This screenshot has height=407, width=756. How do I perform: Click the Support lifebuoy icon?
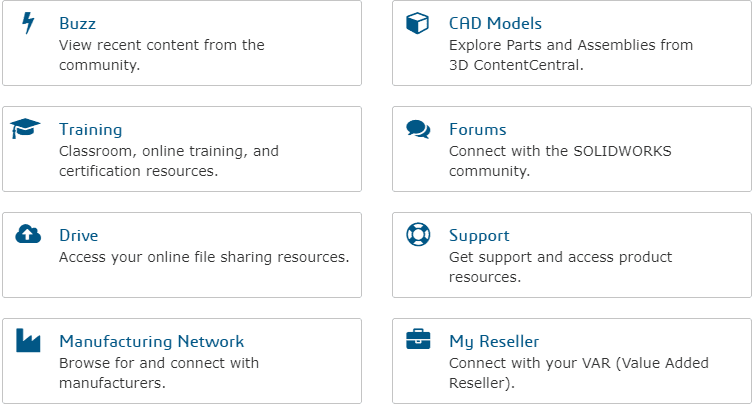pyautogui.click(x=418, y=234)
